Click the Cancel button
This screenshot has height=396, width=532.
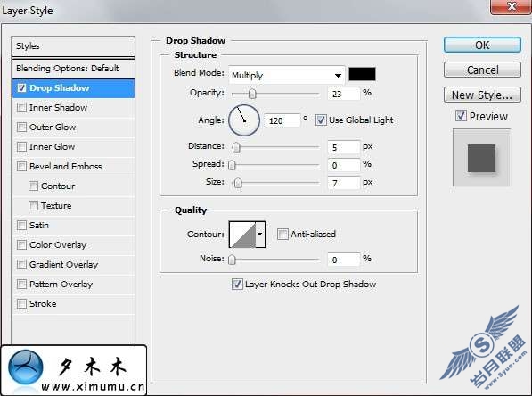pyautogui.click(x=482, y=70)
